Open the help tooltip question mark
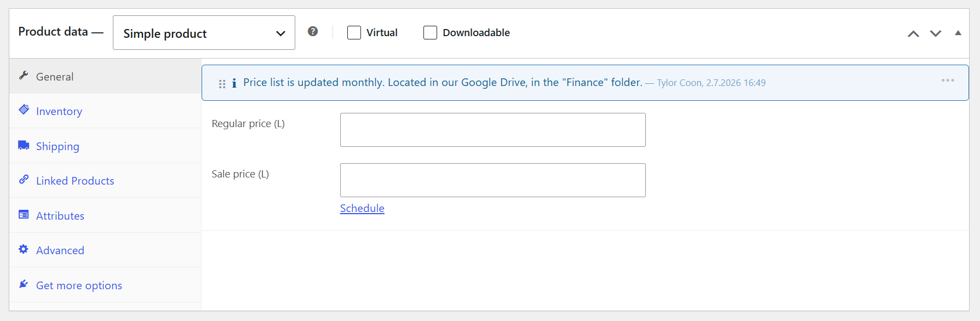 click(x=313, y=32)
